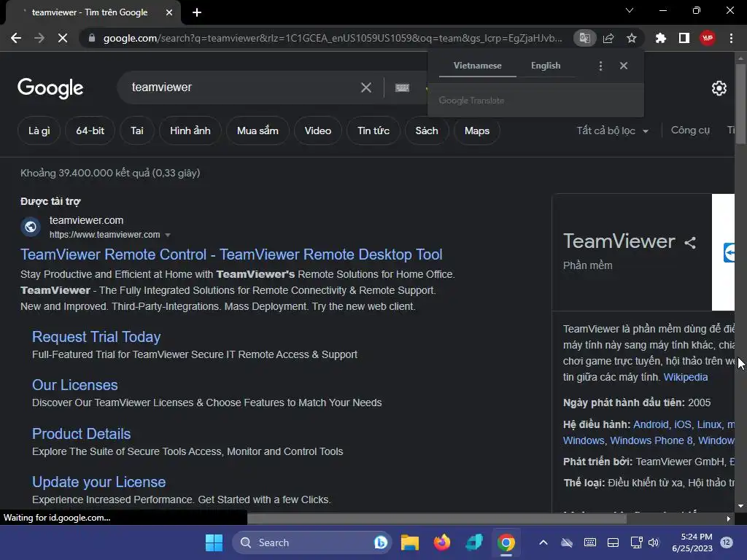
Task: Share the TeamViewer knowledge panel
Action: click(x=690, y=243)
